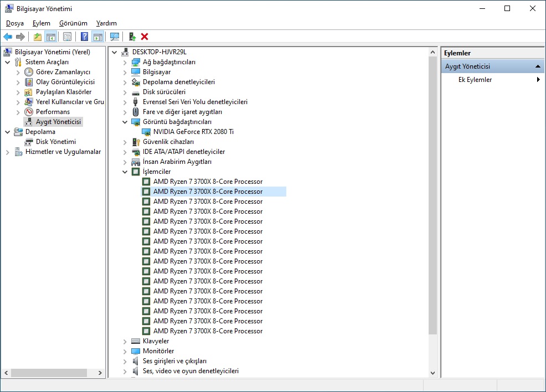Click the Ağ bağdaştırıcıları network icon
Image resolution: width=546 pixels, height=392 pixels.
click(x=136, y=62)
